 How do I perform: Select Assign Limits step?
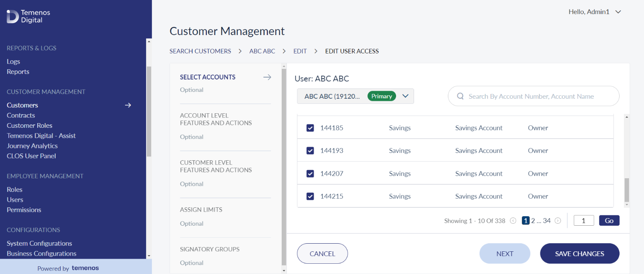click(201, 210)
